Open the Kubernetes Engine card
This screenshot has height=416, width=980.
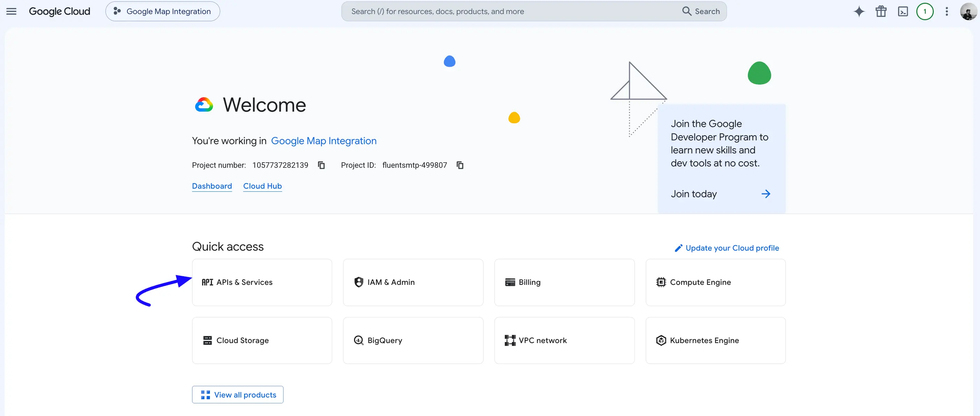pos(716,341)
